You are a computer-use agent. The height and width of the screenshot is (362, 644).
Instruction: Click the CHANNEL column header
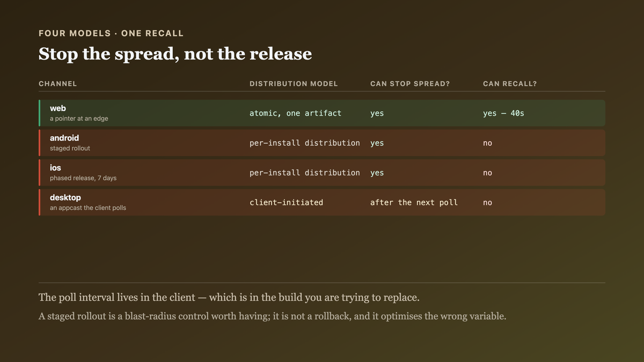58,84
